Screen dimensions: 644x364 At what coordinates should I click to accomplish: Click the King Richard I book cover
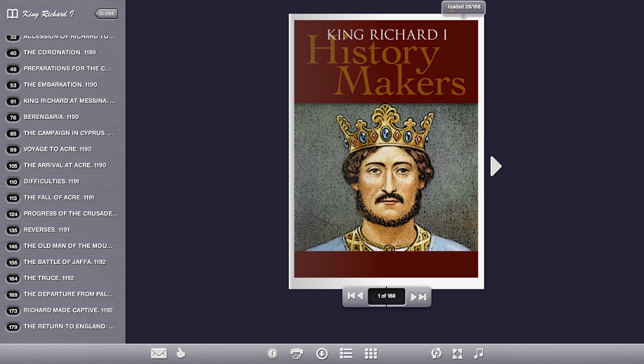[x=386, y=151]
